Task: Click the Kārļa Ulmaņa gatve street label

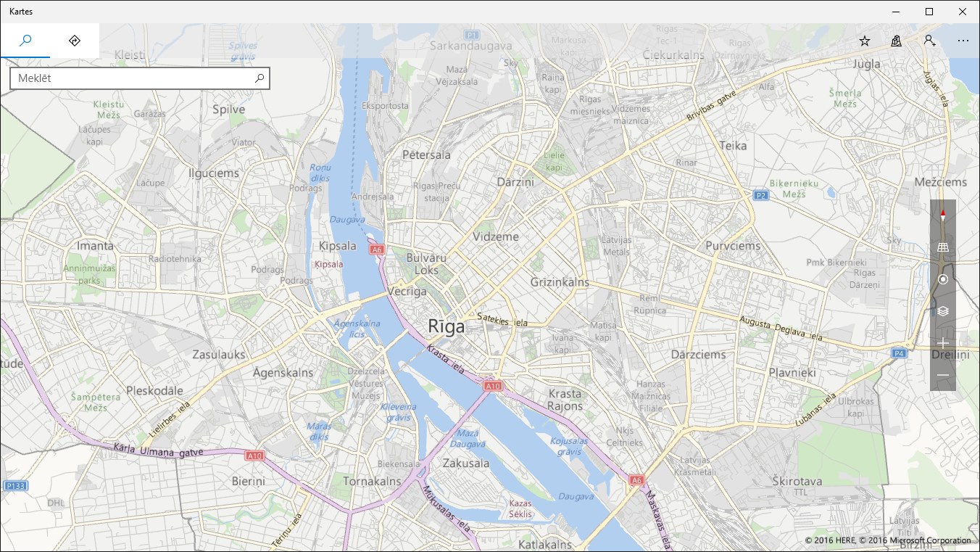Action: point(158,450)
